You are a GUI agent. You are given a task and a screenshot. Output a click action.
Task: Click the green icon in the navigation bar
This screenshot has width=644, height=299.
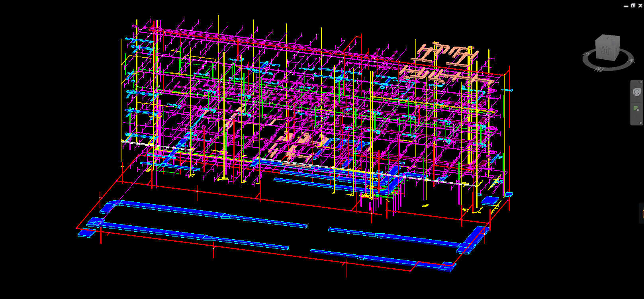[636, 108]
